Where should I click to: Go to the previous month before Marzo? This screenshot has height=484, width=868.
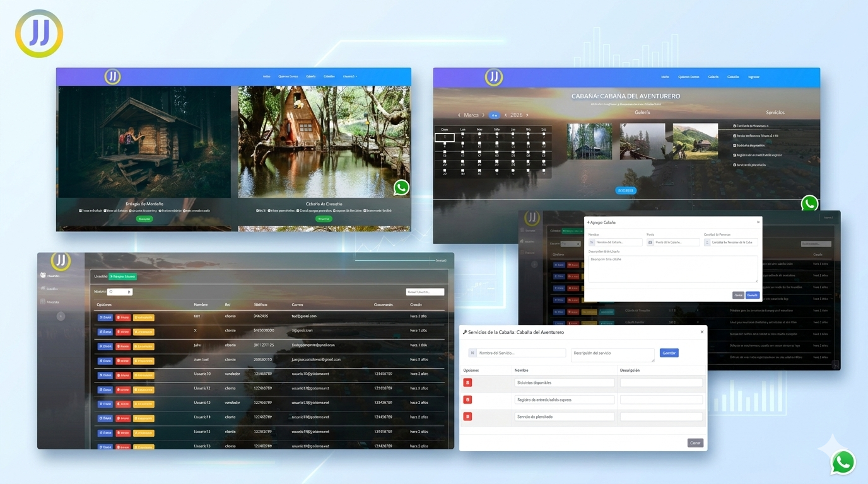coord(459,115)
